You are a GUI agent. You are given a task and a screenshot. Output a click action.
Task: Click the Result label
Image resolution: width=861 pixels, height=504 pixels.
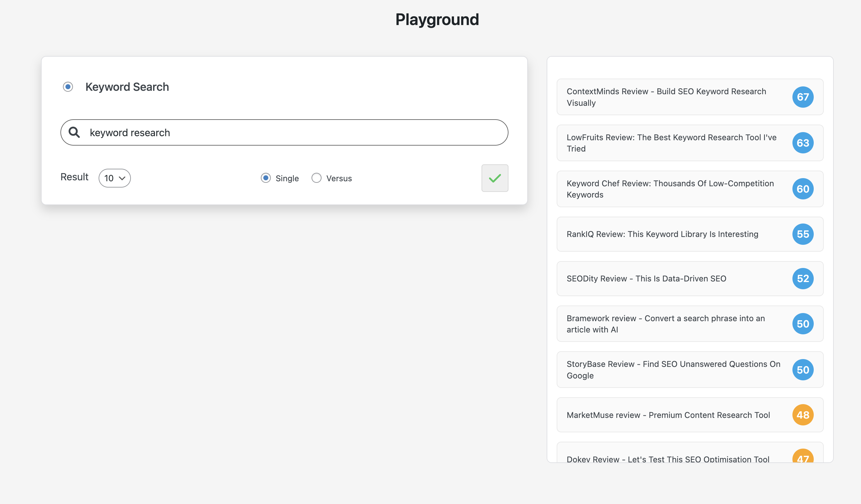pos(75,177)
